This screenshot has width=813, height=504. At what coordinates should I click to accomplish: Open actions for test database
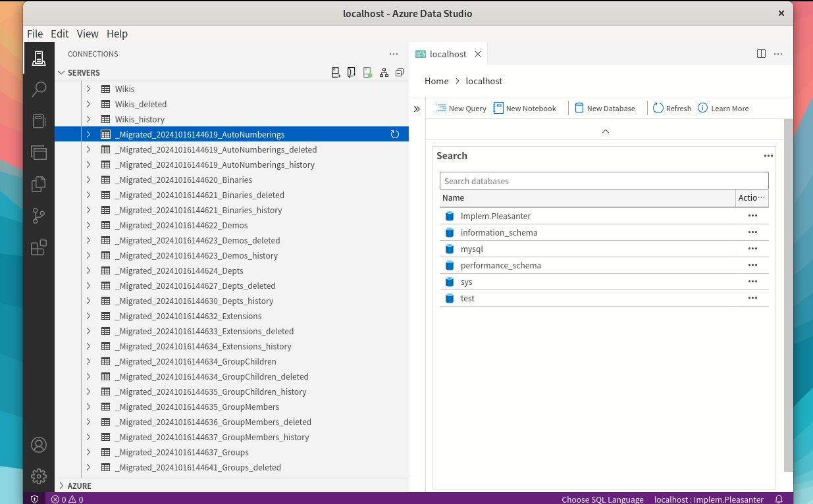click(x=752, y=298)
